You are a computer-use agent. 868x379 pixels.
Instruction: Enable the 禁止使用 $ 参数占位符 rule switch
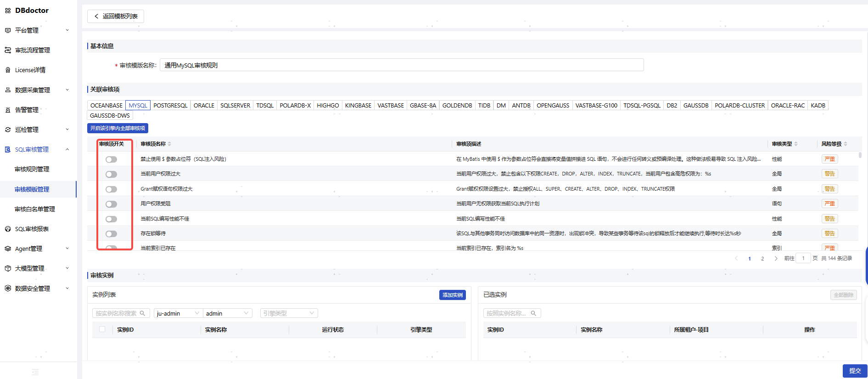click(111, 159)
